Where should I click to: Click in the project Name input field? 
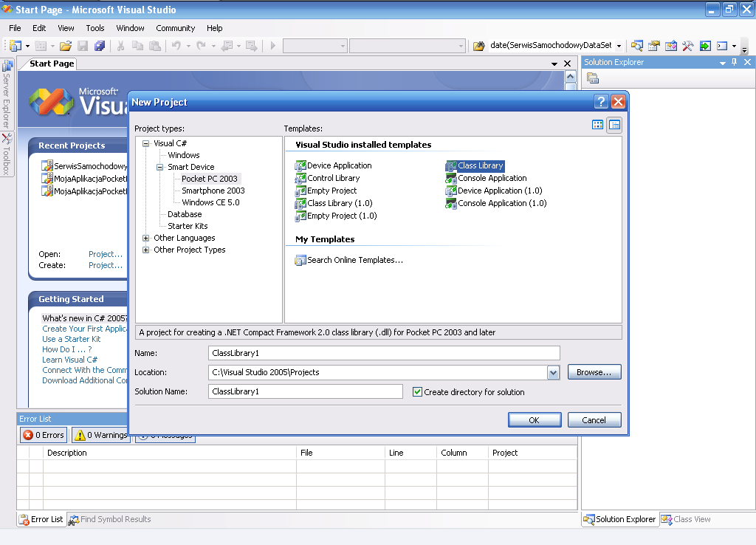pos(384,353)
